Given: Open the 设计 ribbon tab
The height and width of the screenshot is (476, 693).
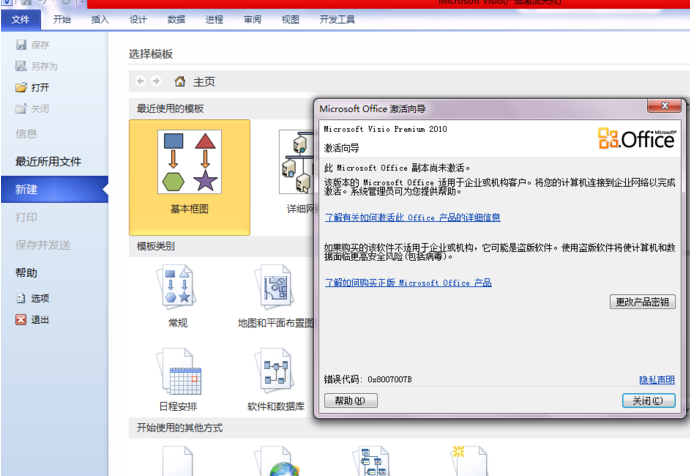Looking at the screenshot, I should (x=138, y=19).
